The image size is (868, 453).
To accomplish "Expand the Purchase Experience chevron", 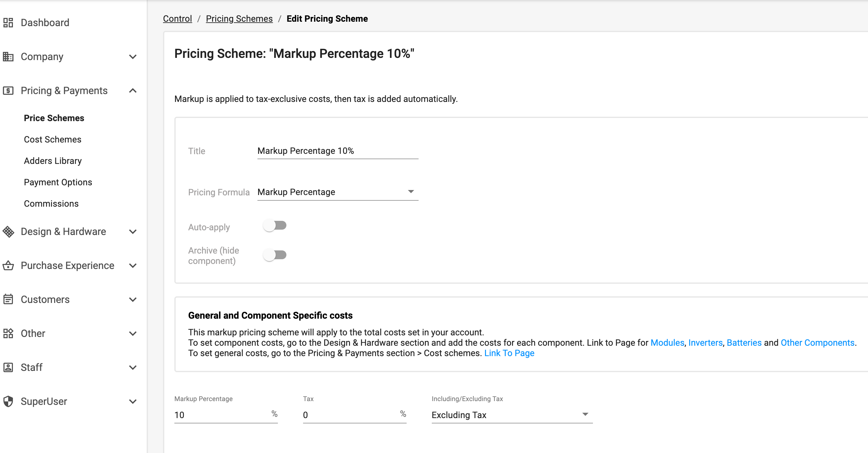I will 133,266.
